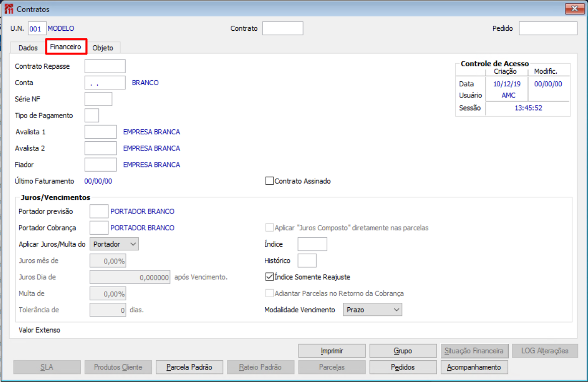Click the Situação Financeira button
The height and width of the screenshot is (382, 588).
pyautogui.click(x=474, y=351)
